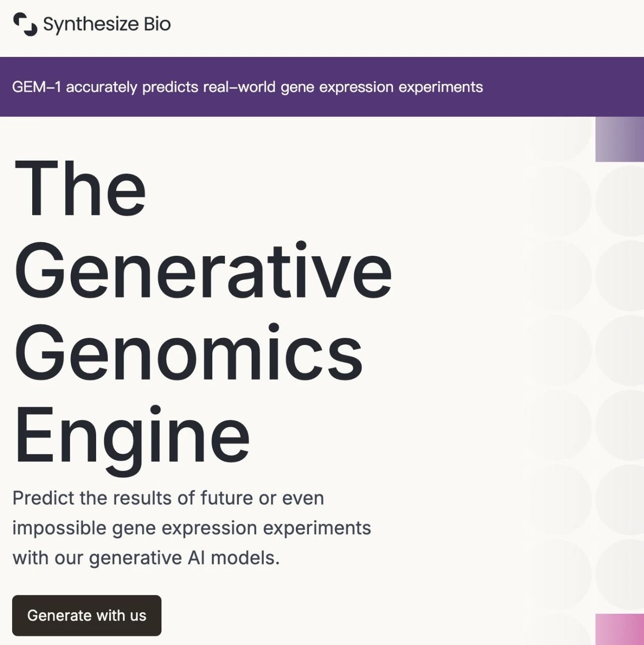Click the faded circle below the purple square
The width and height of the screenshot is (644, 645).
pos(620,200)
